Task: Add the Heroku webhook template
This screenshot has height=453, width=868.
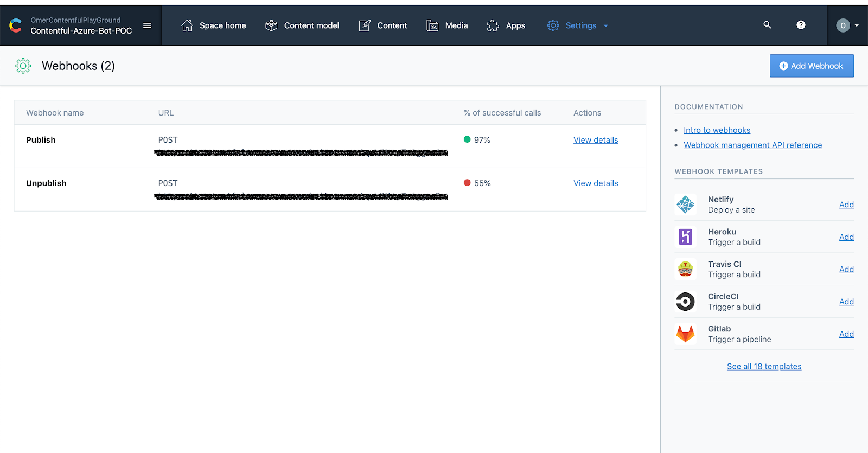Action: (x=846, y=237)
